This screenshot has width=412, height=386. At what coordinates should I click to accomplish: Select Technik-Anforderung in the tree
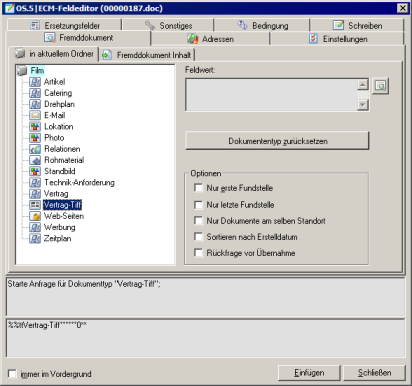point(79,183)
